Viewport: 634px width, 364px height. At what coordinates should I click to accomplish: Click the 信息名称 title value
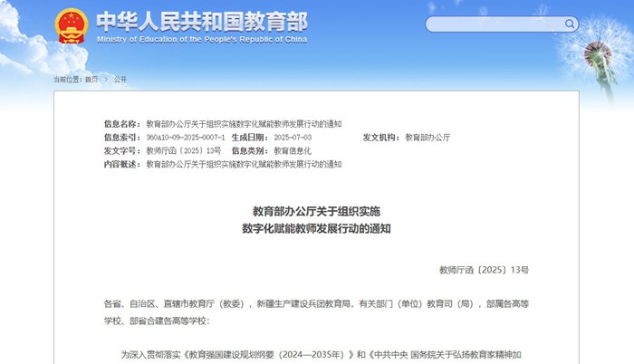point(244,124)
